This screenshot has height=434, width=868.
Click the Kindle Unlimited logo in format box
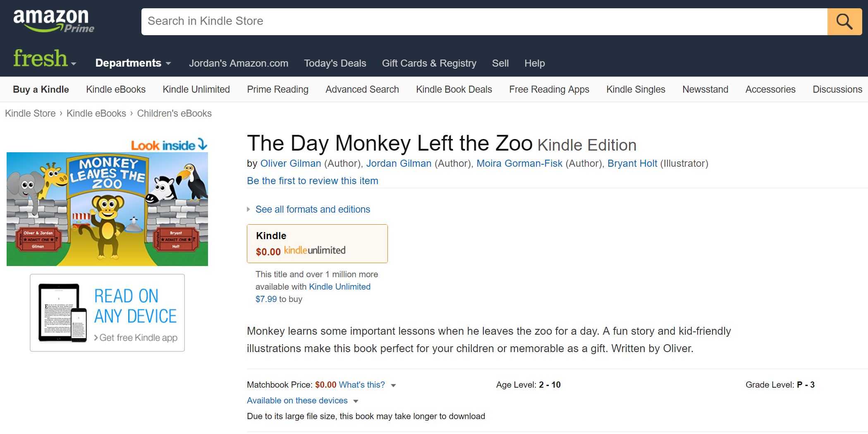click(x=314, y=251)
